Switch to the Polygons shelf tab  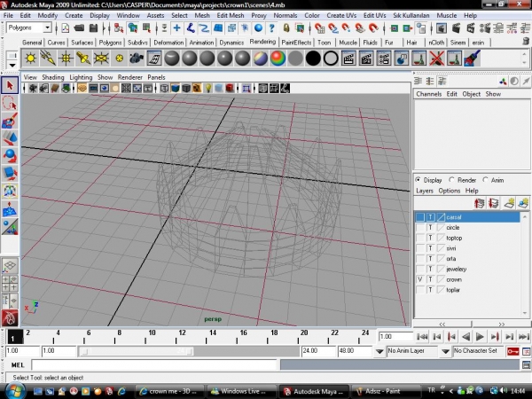pos(110,43)
